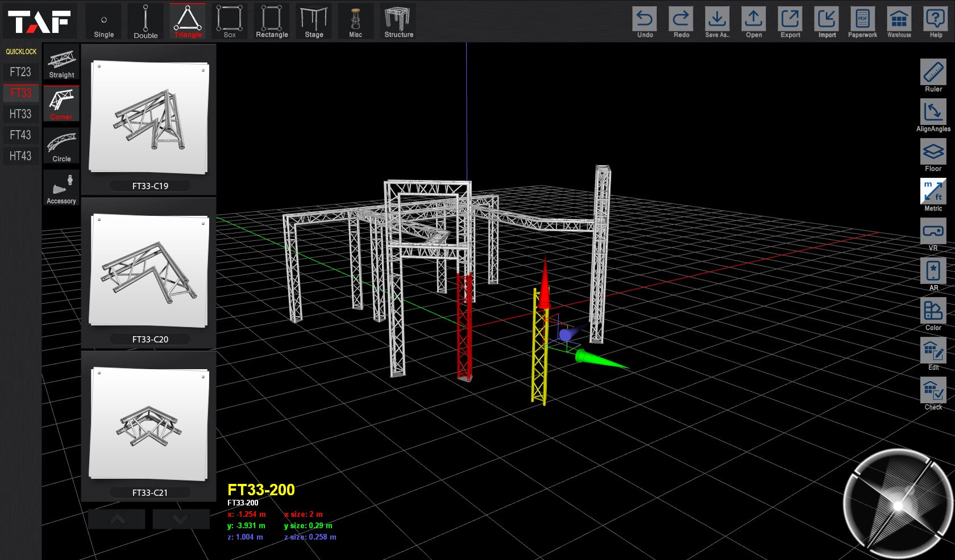Undo the last action
The height and width of the screenshot is (560, 955).
pos(645,22)
